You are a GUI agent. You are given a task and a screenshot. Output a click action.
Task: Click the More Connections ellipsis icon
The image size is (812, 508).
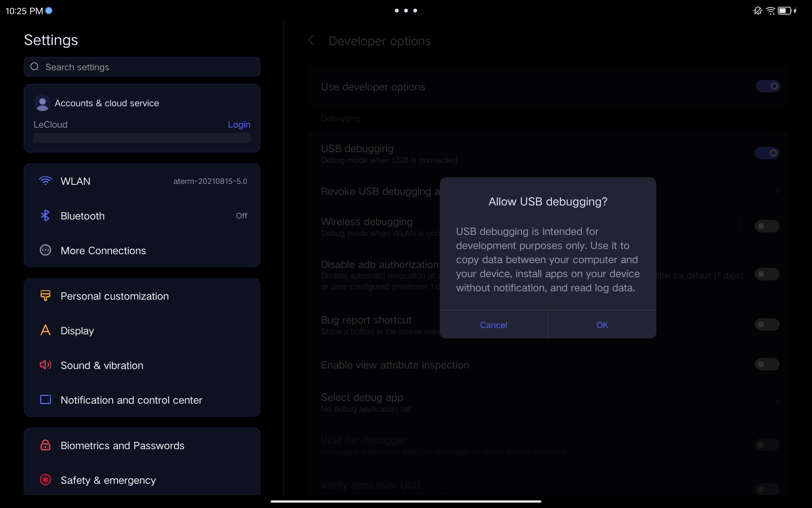[x=45, y=250]
